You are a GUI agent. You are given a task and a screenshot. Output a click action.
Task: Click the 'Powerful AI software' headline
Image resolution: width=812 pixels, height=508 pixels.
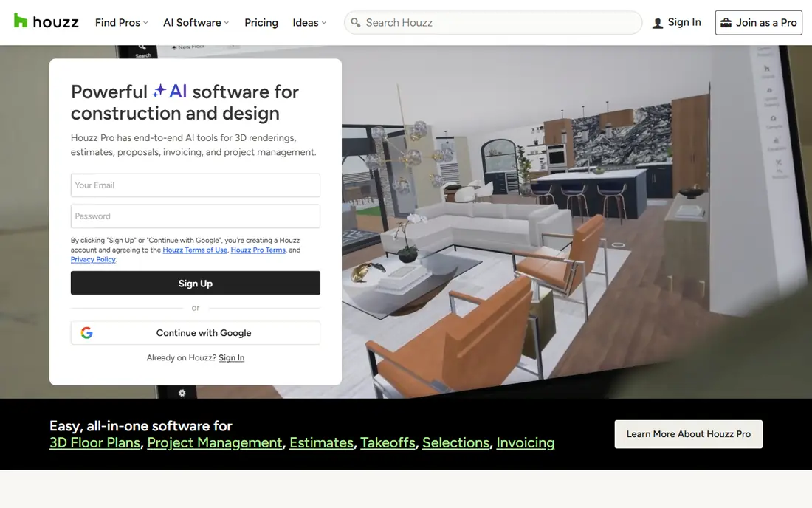pyautogui.click(x=185, y=103)
